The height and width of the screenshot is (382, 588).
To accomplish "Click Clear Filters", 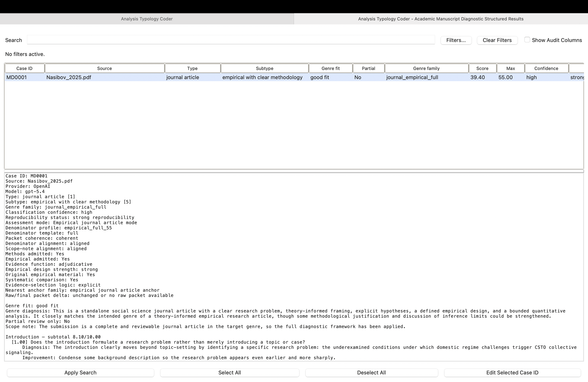I will click(497, 40).
